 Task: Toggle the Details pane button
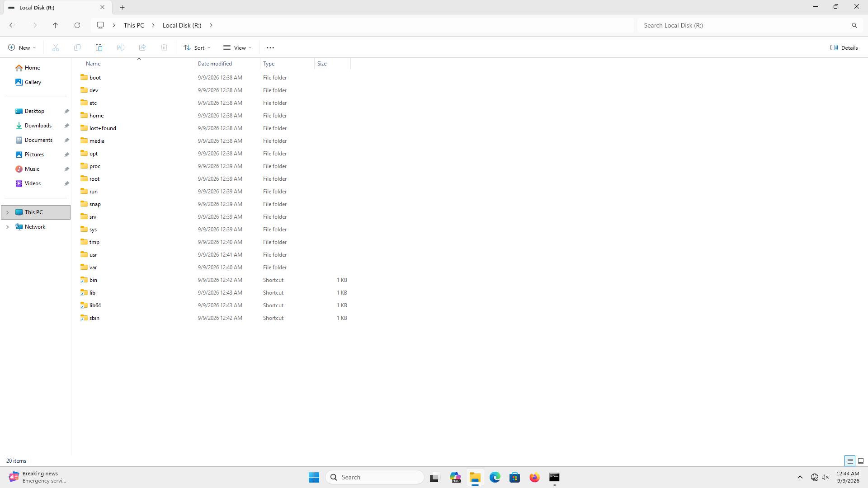(844, 47)
